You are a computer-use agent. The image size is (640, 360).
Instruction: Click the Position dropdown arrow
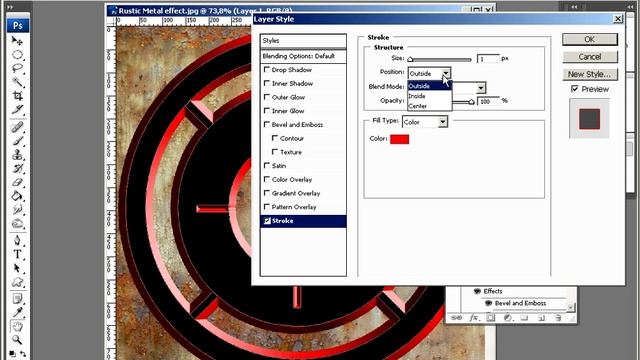click(446, 73)
